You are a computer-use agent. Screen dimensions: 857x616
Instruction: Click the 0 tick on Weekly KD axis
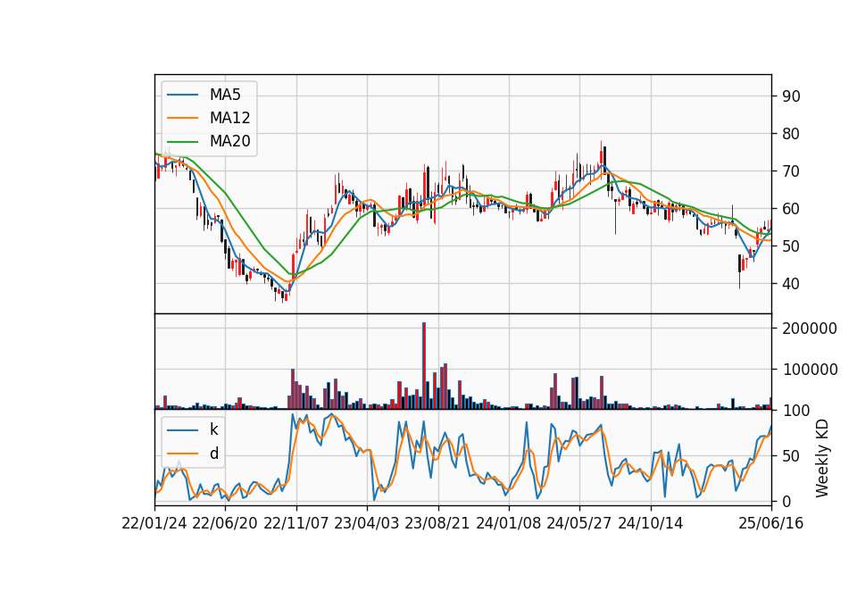click(786, 501)
